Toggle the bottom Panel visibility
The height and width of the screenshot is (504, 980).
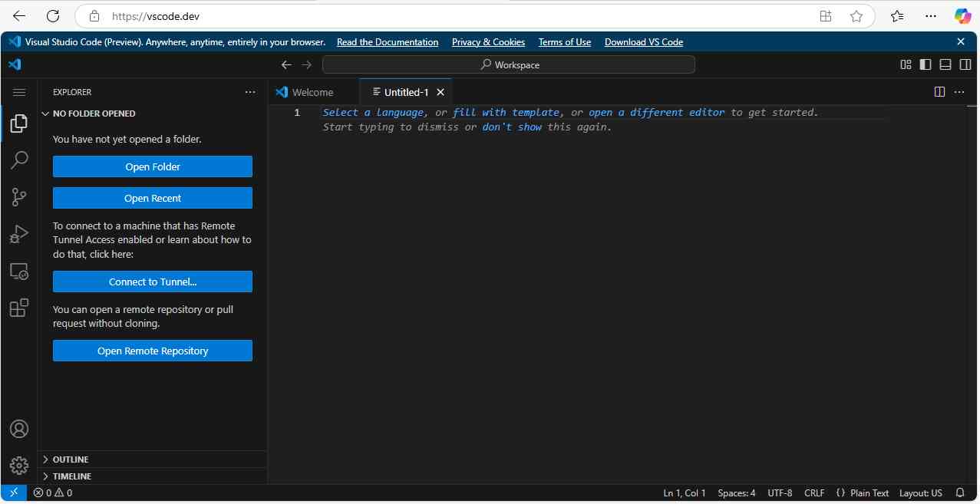945,65
